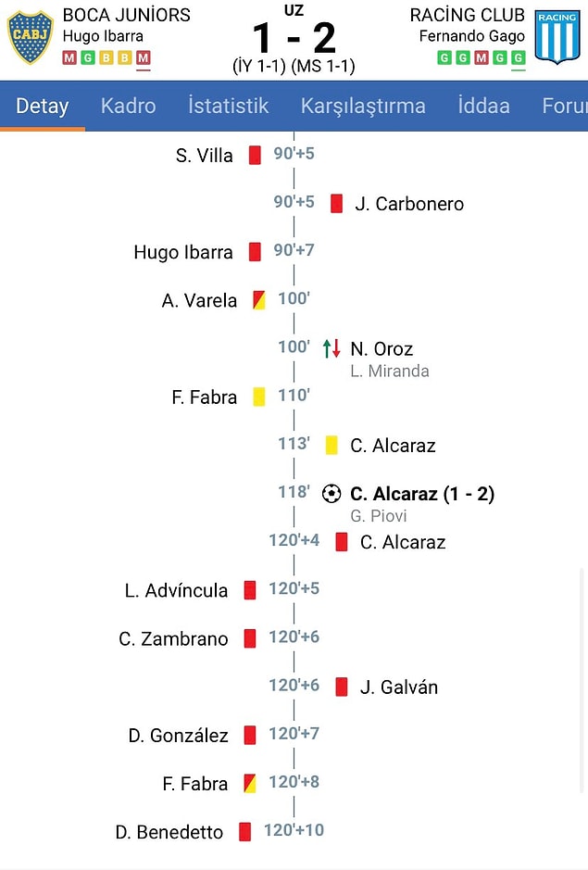Select the Karşılaştırma tab
588x870 pixels.
tap(363, 106)
